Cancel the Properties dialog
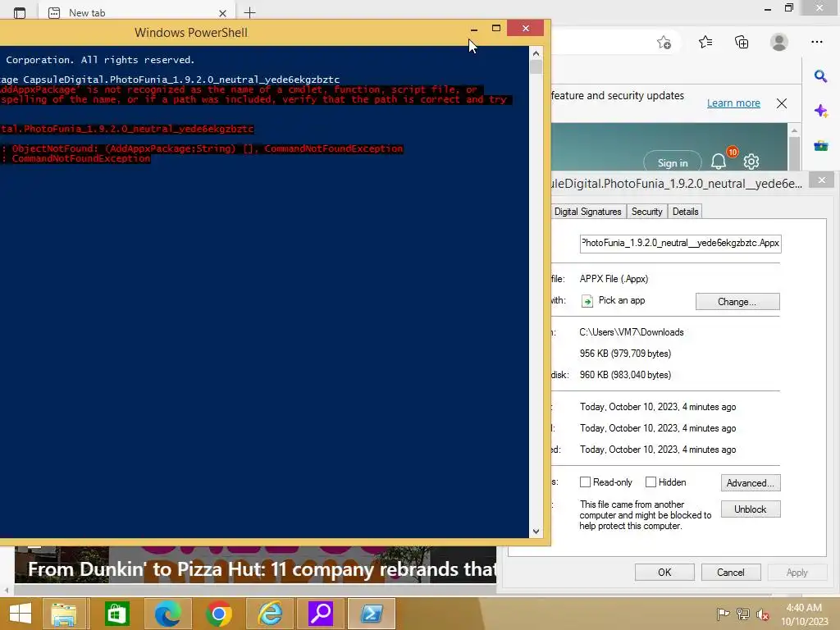The height and width of the screenshot is (630, 840). click(x=731, y=572)
